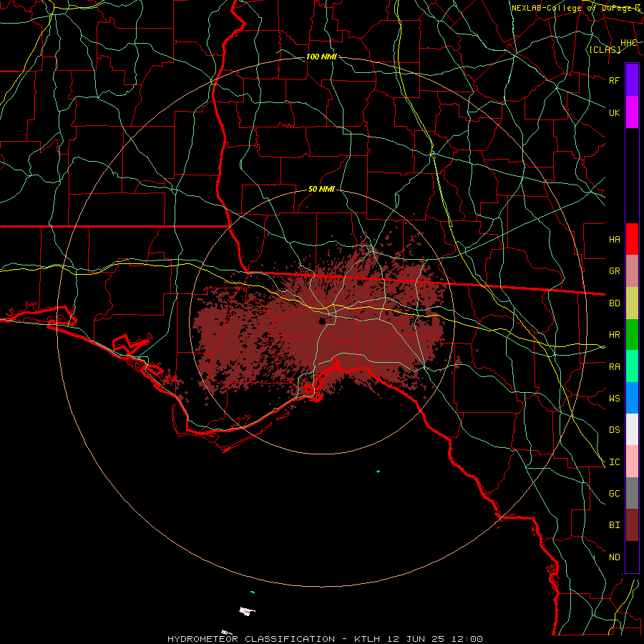Click the RF legend label
Screen dimensions: 644x644
tap(614, 80)
